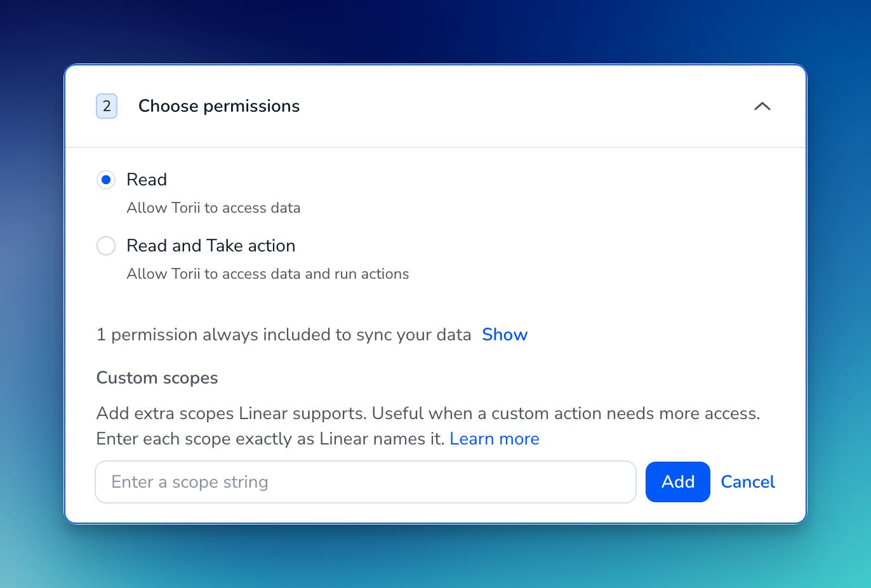The height and width of the screenshot is (588, 871).
Task: Click the permission always included sync text
Action: (x=284, y=335)
